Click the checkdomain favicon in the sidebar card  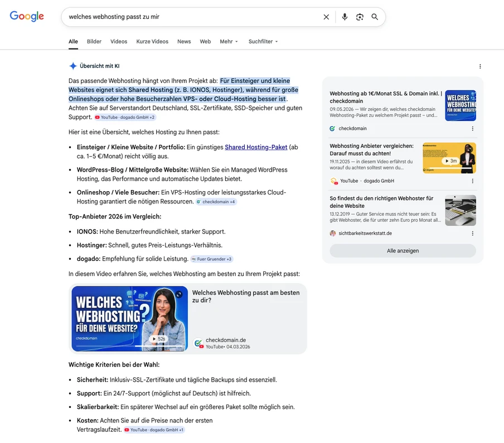[332, 129]
